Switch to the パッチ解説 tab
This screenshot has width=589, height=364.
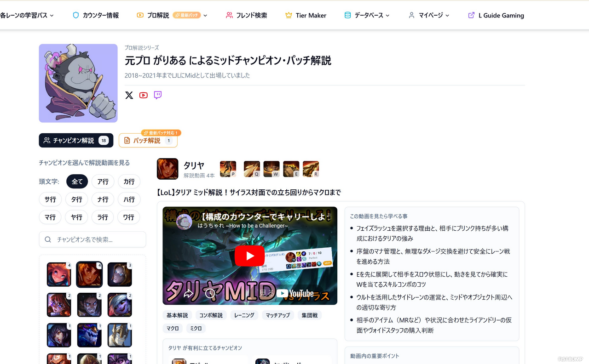(x=148, y=140)
